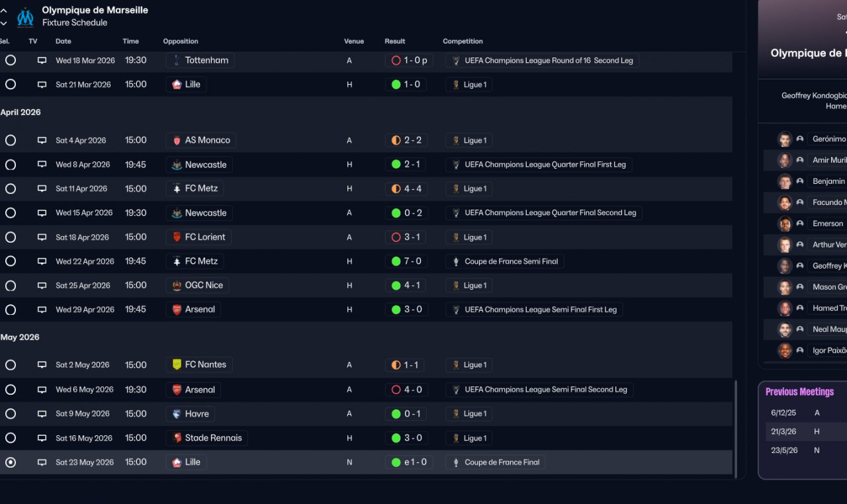Viewport: 847px width, 504px height.
Task: Open the Lille club link on 23 May
Action: [186, 462]
